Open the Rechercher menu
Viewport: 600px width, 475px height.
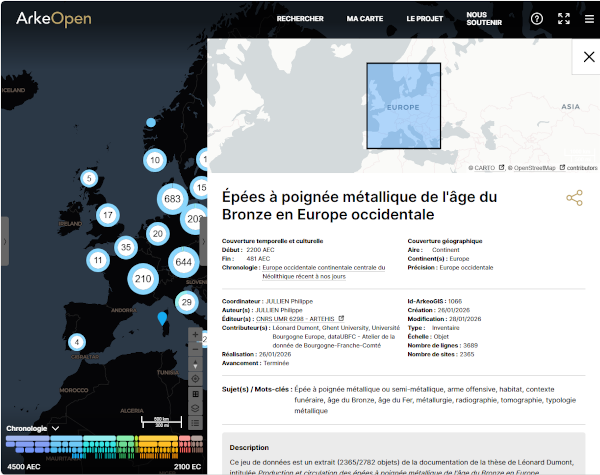[x=300, y=19]
